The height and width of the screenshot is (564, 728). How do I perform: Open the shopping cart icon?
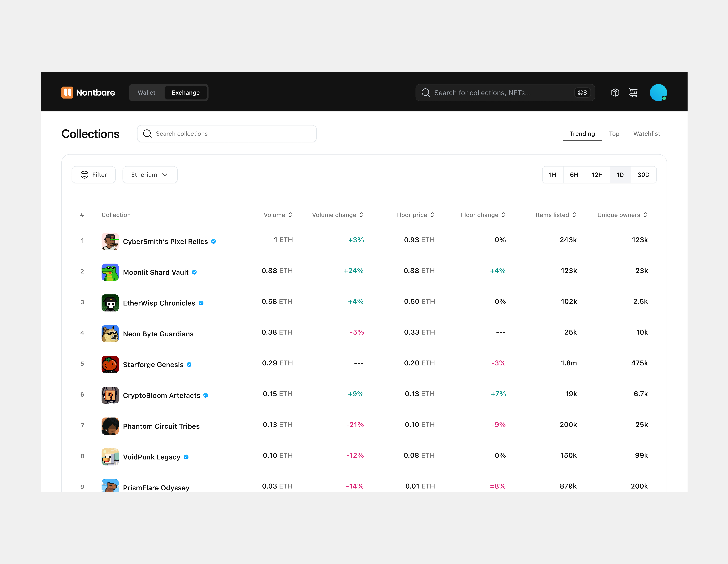pos(633,93)
